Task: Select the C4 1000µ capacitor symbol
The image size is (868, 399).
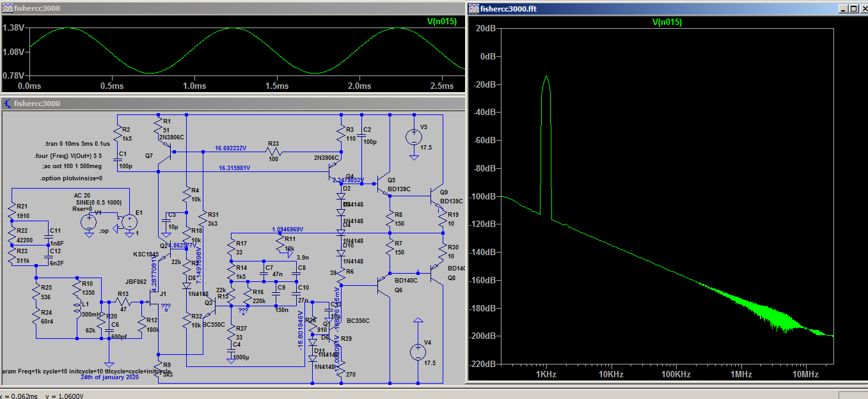Action: (231, 352)
